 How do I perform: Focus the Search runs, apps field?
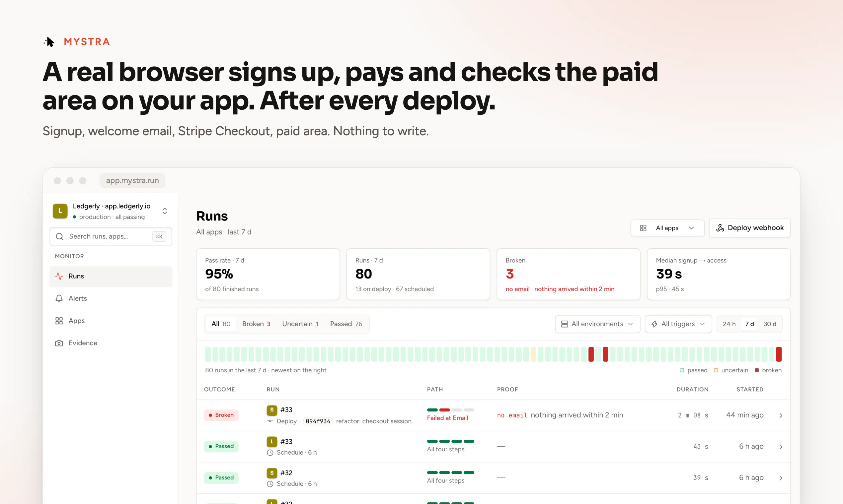111,236
